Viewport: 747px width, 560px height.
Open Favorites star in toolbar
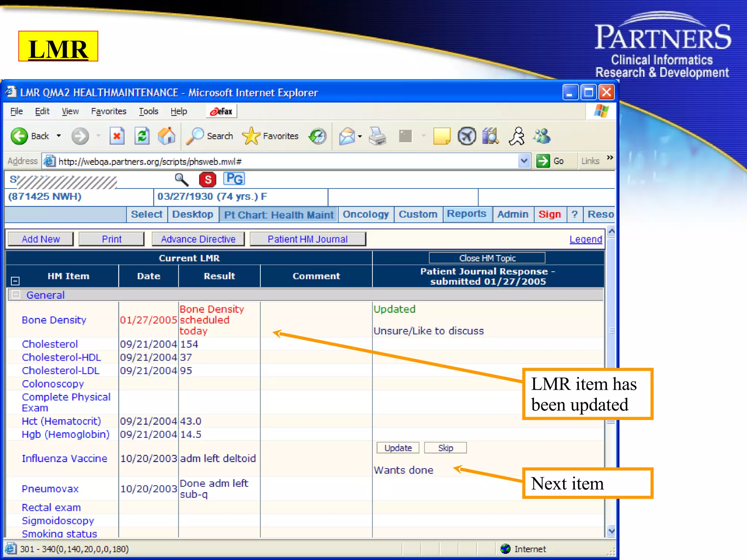coord(270,136)
